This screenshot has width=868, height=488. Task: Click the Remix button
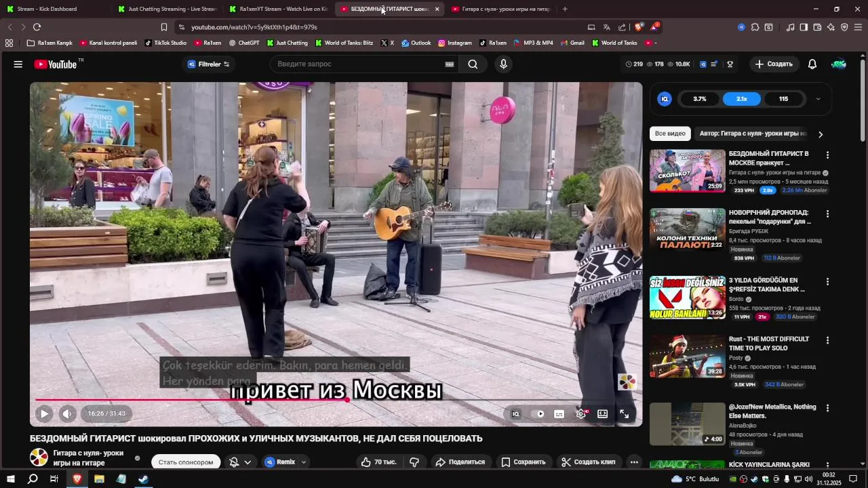(x=280, y=462)
